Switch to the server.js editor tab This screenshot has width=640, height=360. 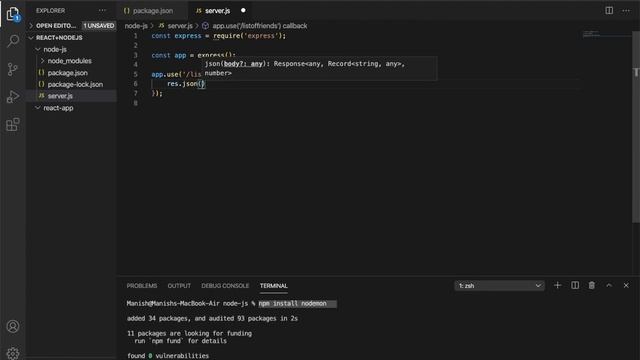[217, 11]
